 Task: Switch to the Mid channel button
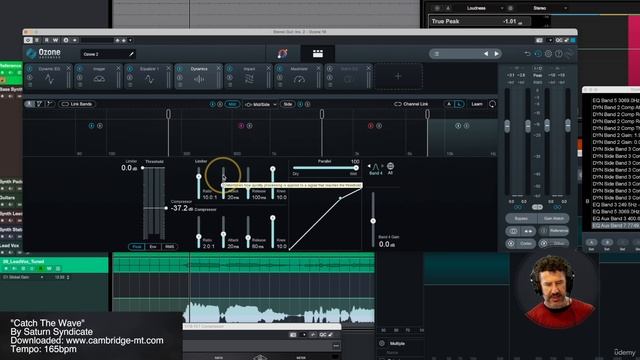[x=232, y=104]
